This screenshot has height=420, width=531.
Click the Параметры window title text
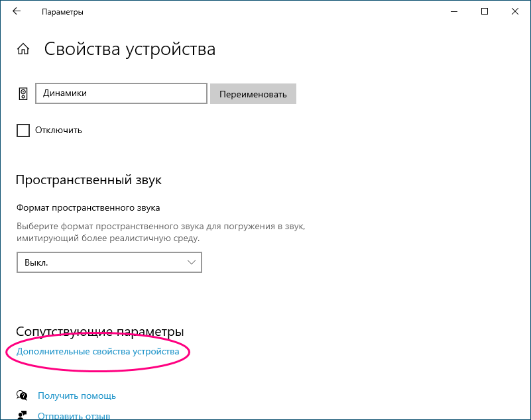(62, 12)
